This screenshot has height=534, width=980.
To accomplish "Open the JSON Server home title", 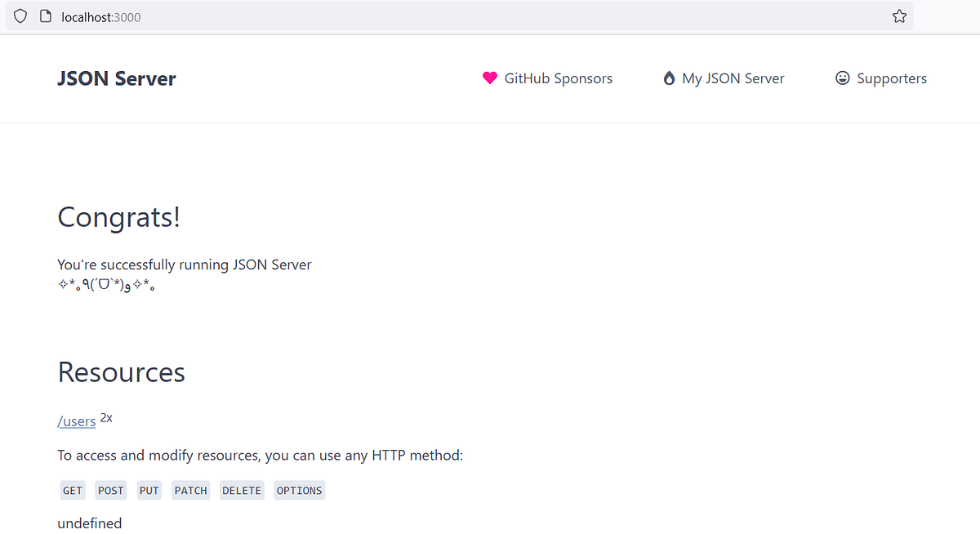I will coord(117,78).
